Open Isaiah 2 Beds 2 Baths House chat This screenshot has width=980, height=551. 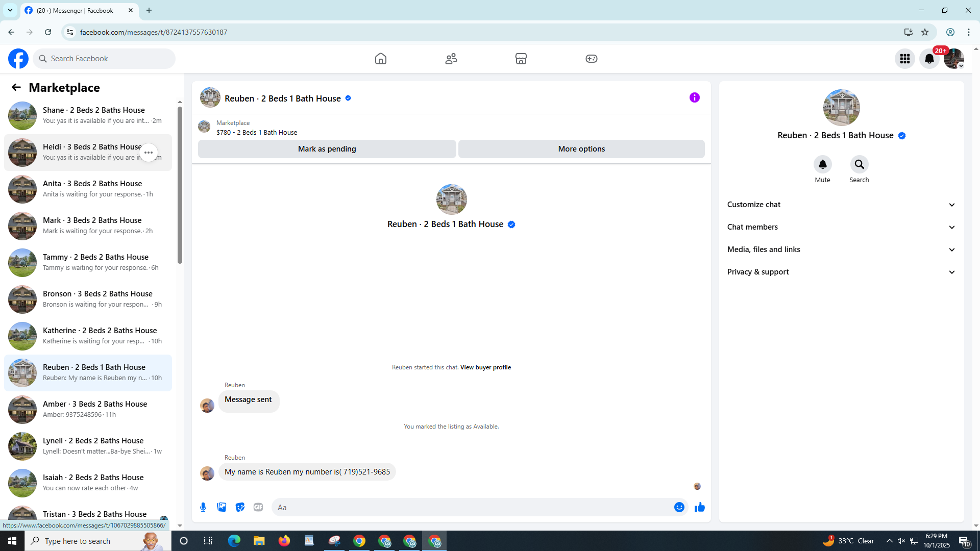pyautogui.click(x=88, y=483)
